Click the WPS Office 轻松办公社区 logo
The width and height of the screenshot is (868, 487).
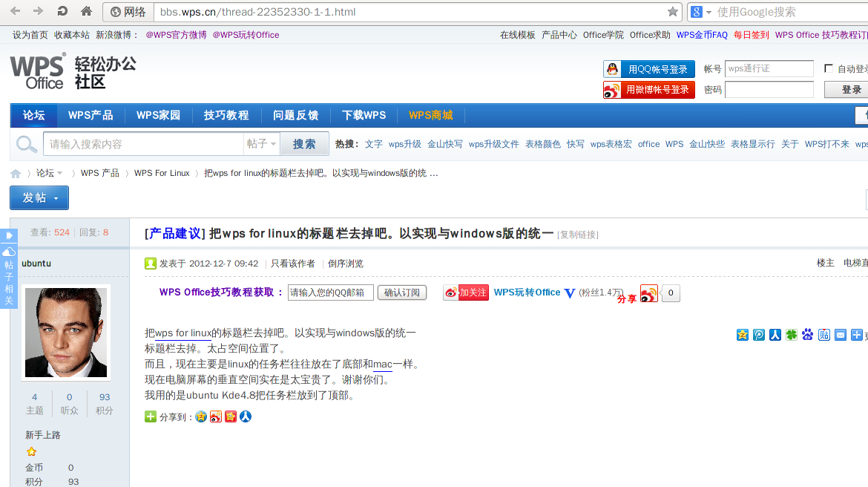(x=73, y=72)
